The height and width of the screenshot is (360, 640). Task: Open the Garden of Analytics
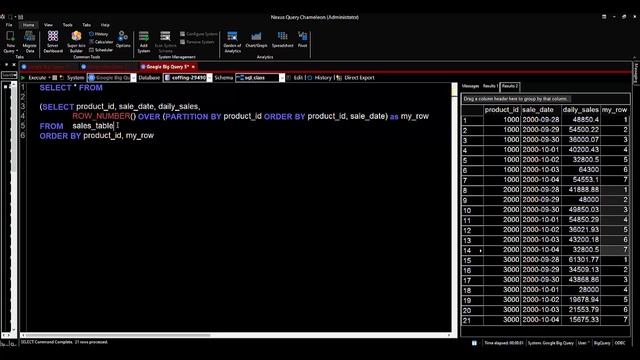(232, 42)
